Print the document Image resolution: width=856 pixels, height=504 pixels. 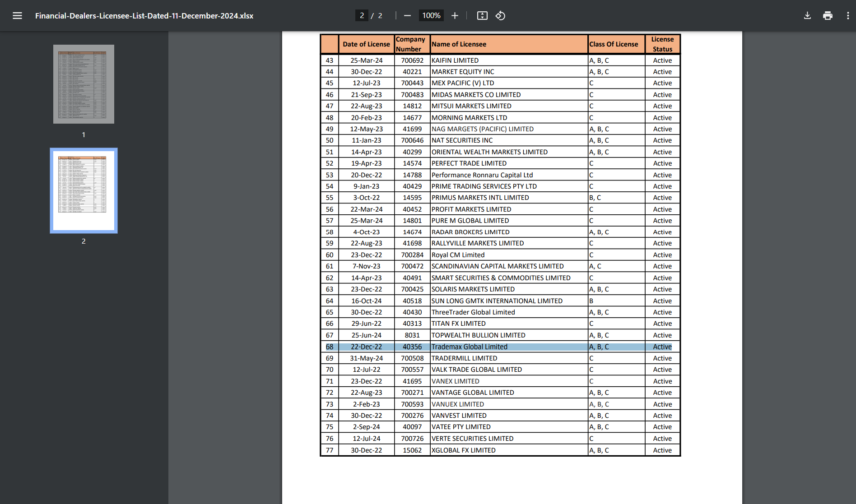[828, 16]
